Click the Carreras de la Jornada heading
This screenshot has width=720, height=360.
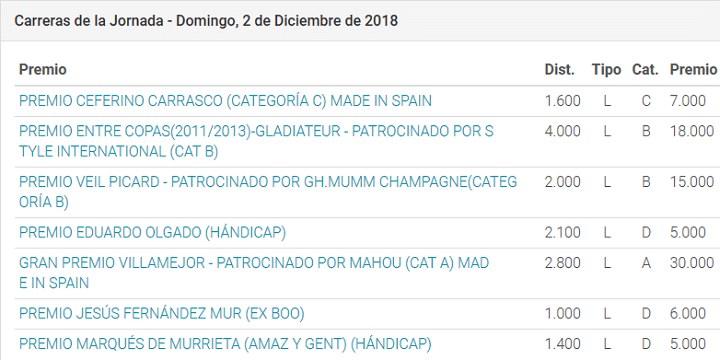tap(206, 21)
